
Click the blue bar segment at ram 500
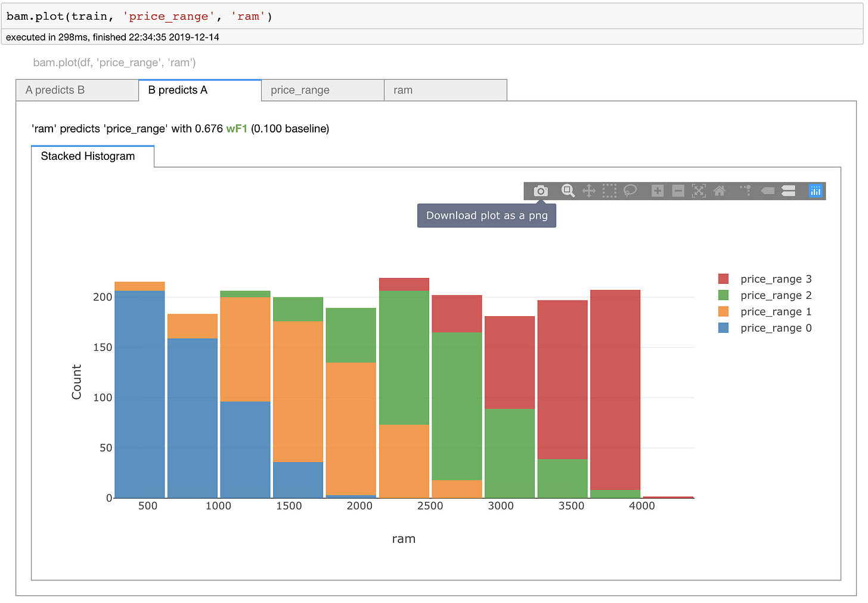point(139,394)
